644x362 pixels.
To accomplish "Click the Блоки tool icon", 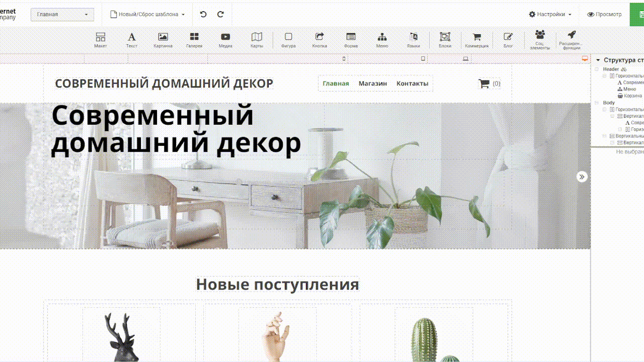I will pos(445,40).
